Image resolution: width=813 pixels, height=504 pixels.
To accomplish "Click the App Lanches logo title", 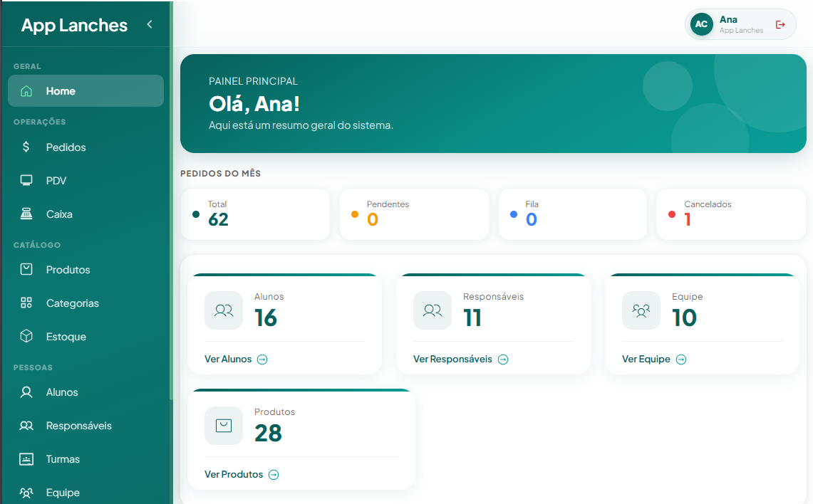I will (x=74, y=25).
